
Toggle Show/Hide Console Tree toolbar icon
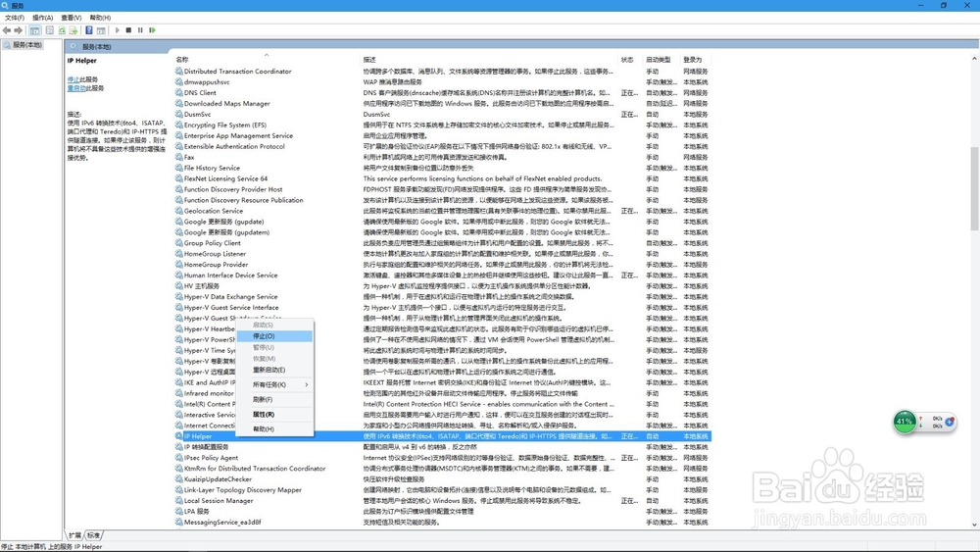[x=35, y=30]
